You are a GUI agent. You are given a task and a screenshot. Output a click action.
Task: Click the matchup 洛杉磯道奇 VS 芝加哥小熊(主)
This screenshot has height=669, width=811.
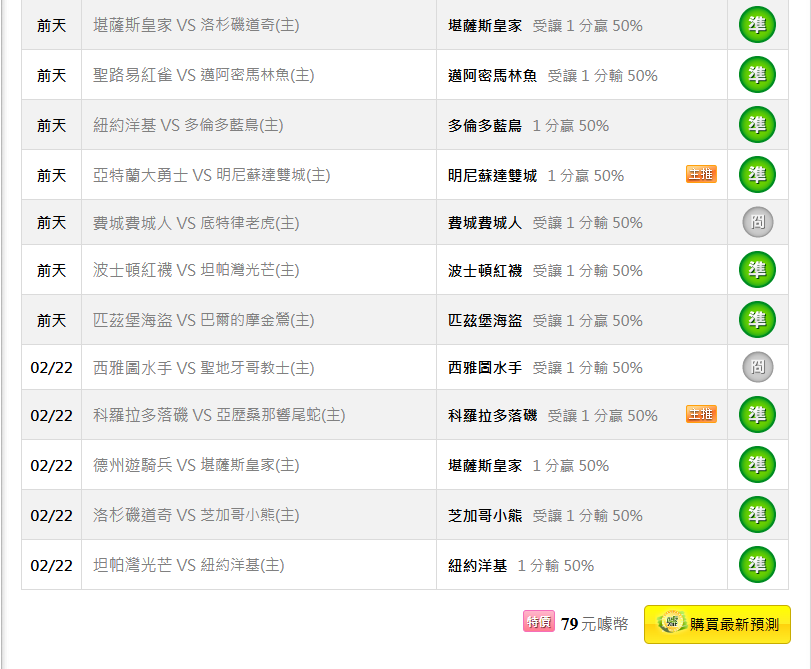[x=196, y=515]
